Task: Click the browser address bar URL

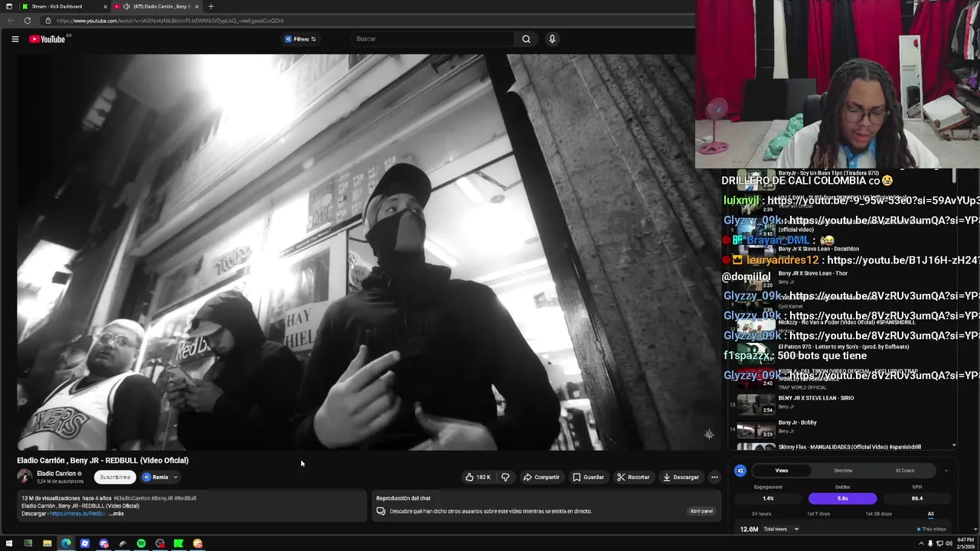Action: click(170, 21)
